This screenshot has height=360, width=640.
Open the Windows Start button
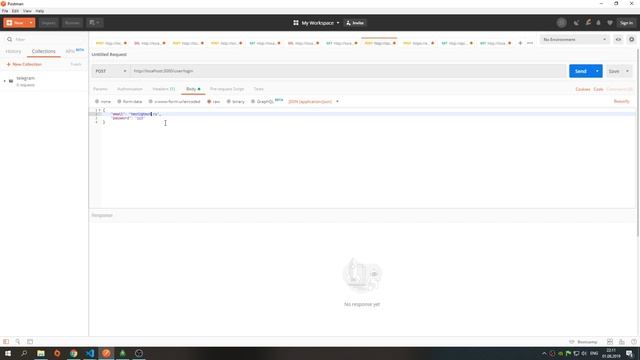[x=8, y=353]
